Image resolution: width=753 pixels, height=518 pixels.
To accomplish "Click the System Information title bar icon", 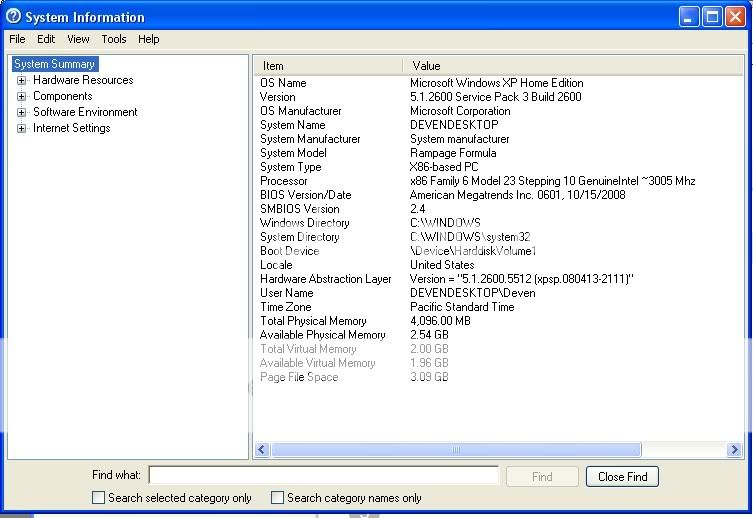I will point(13,16).
